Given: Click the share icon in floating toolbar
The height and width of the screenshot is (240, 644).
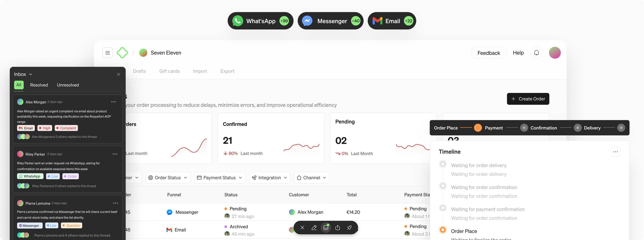Looking at the screenshot, I should 337,227.
